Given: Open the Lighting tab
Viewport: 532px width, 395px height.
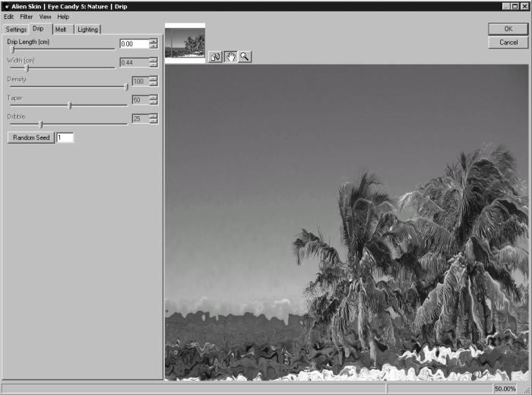Looking at the screenshot, I should 87,30.
